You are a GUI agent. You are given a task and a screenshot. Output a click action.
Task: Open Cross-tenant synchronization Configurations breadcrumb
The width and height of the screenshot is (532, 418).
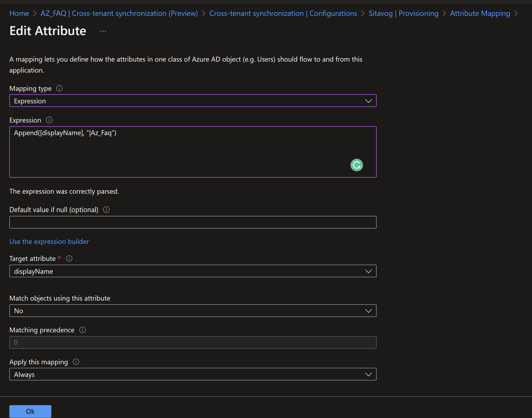pos(283,14)
